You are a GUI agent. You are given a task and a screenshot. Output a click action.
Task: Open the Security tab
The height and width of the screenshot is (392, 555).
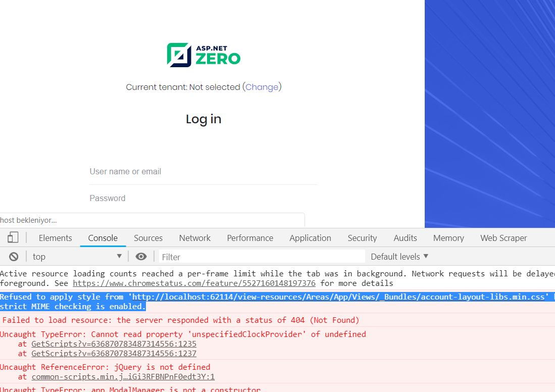point(362,238)
